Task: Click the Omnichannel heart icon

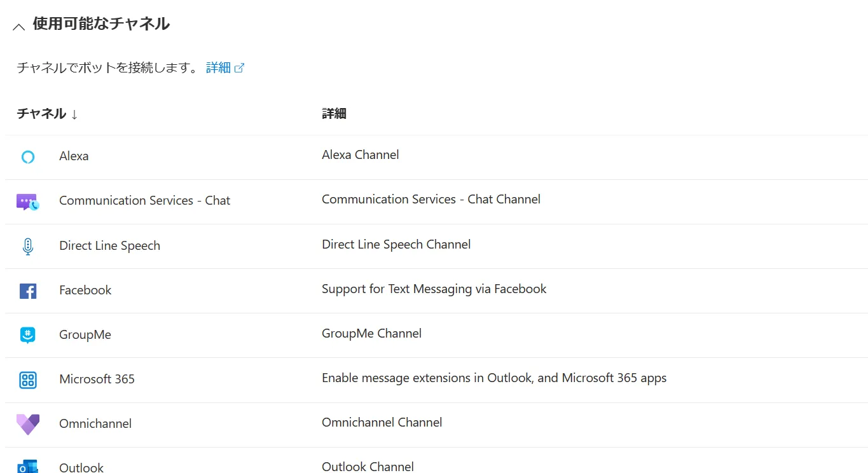Action: pyautogui.click(x=27, y=424)
